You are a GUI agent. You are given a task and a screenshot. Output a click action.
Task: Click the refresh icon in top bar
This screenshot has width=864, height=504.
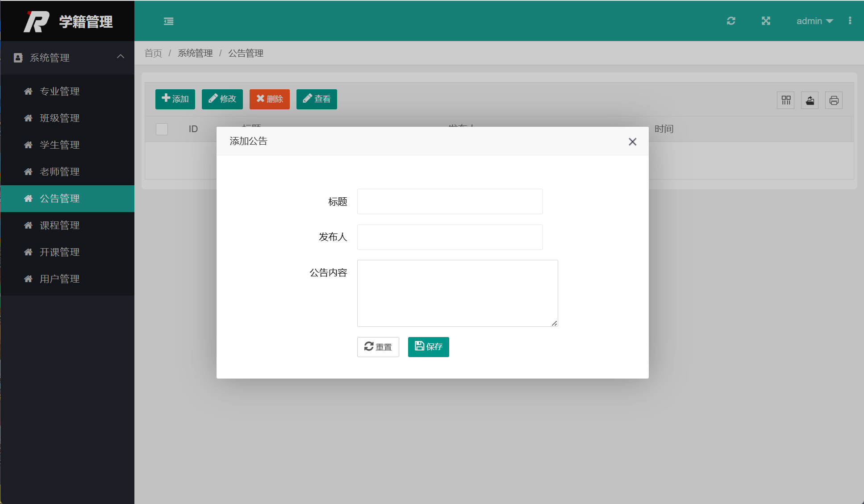[x=731, y=21]
